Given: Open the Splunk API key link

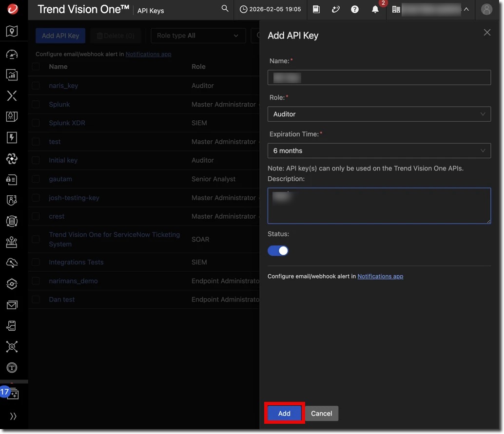Looking at the screenshot, I should point(59,104).
